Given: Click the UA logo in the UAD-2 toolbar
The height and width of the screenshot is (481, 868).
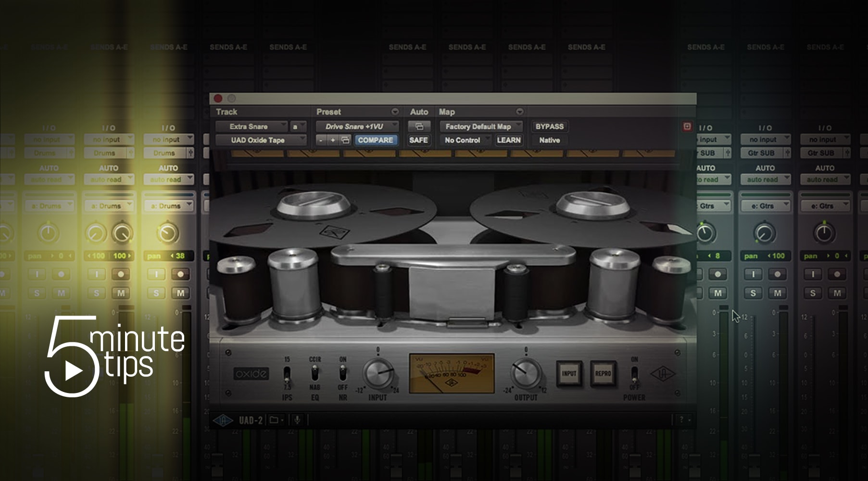Looking at the screenshot, I should pyautogui.click(x=223, y=420).
